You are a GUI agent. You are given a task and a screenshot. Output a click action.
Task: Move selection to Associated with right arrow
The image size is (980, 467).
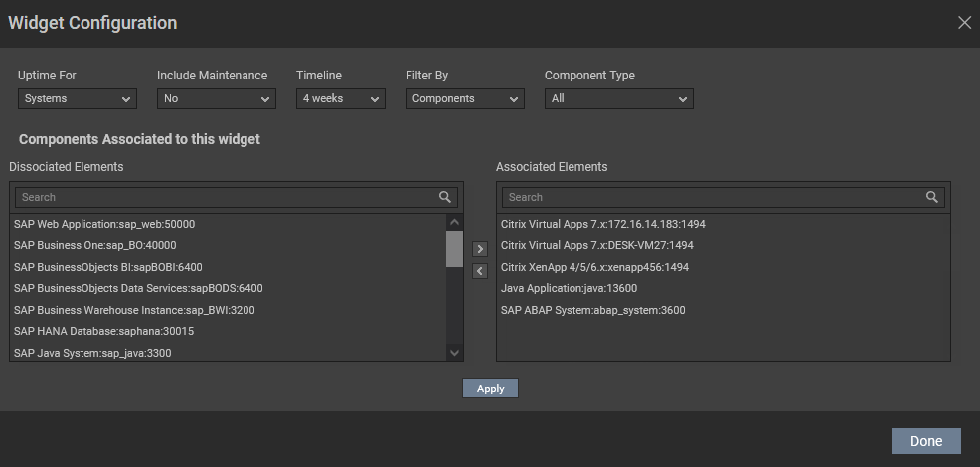point(480,249)
